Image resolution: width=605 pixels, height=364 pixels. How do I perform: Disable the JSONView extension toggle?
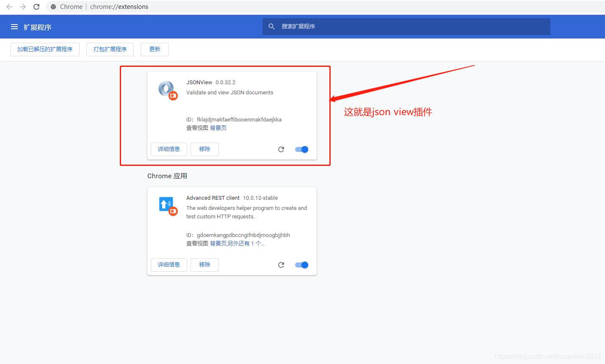[302, 149]
